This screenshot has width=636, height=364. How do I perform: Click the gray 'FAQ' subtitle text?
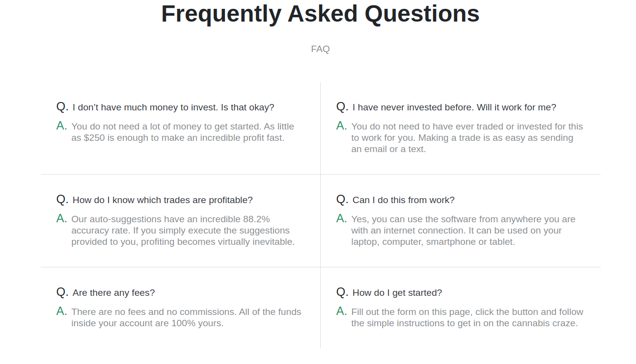[320, 49]
